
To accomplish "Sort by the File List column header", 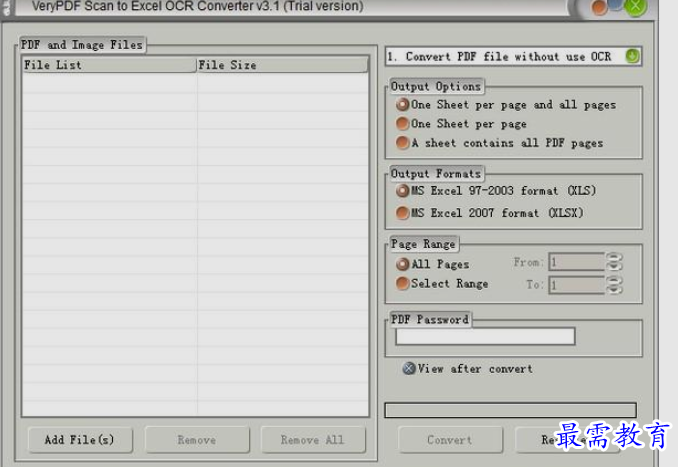I will 109,65.
